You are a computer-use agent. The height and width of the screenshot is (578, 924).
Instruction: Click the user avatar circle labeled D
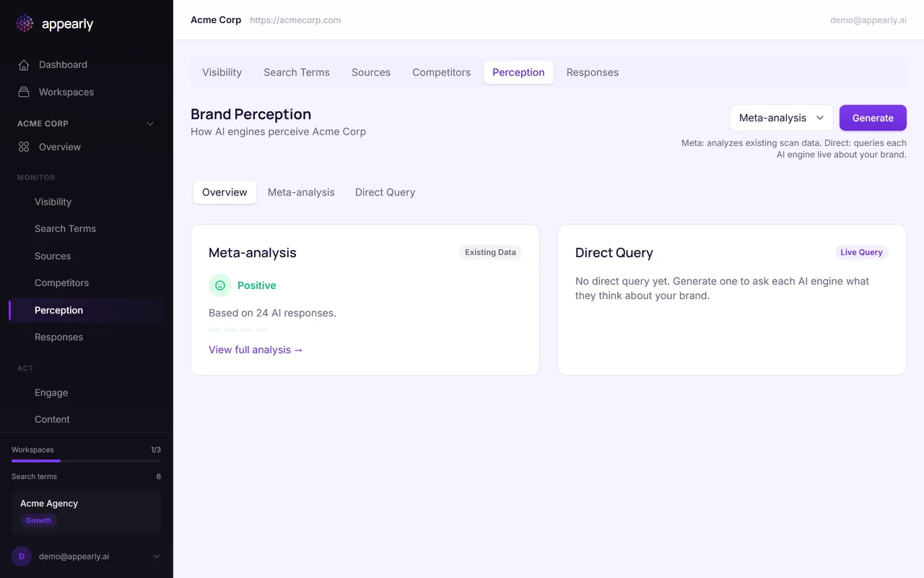[22, 556]
